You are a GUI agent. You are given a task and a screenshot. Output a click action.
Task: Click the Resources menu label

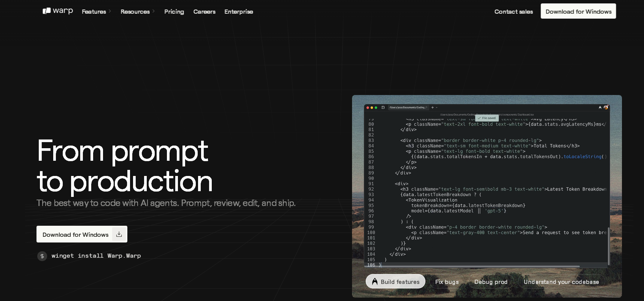[135, 11]
